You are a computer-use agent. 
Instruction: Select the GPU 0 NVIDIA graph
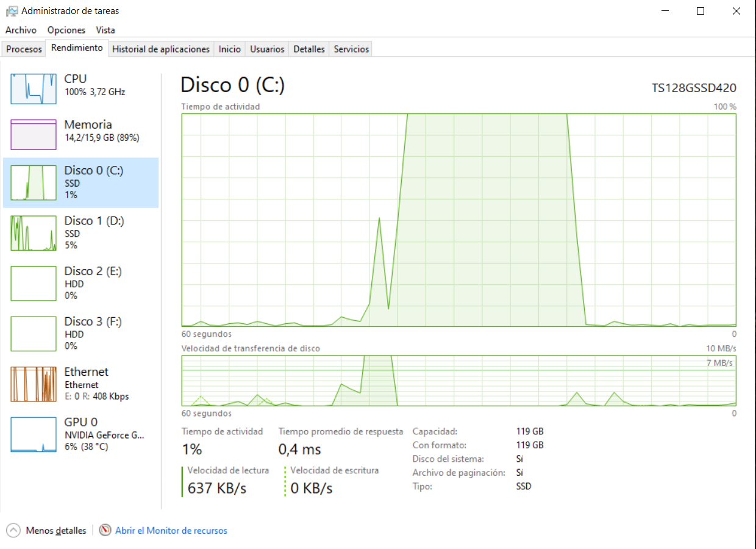(79, 434)
